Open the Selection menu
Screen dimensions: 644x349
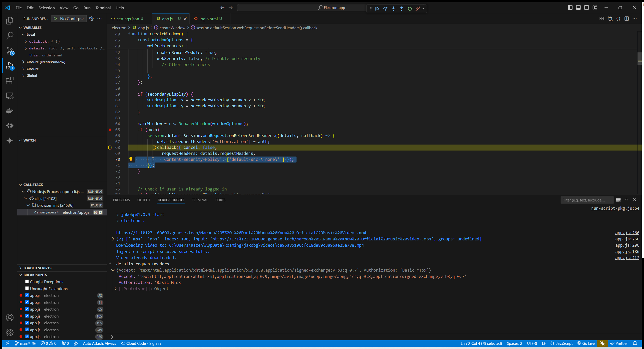(46, 8)
